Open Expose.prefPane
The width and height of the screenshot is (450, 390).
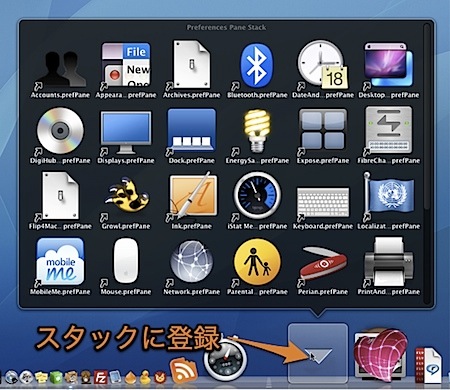coord(323,131)
